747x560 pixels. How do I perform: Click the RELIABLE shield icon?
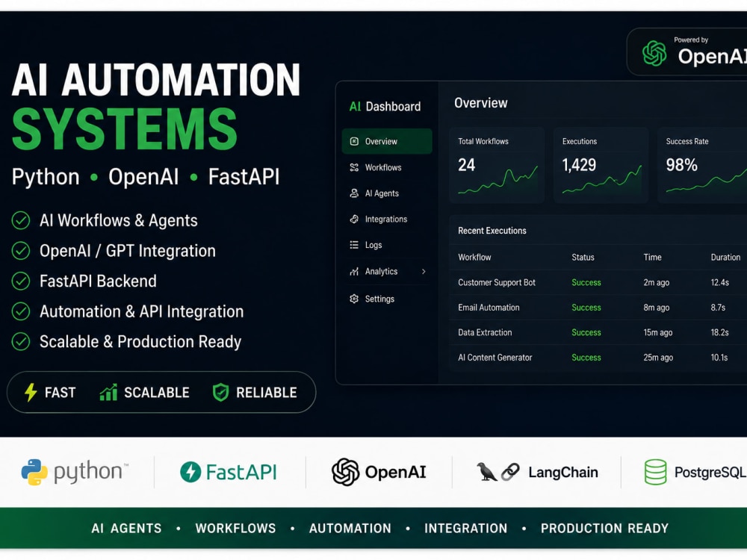(220, 393)
